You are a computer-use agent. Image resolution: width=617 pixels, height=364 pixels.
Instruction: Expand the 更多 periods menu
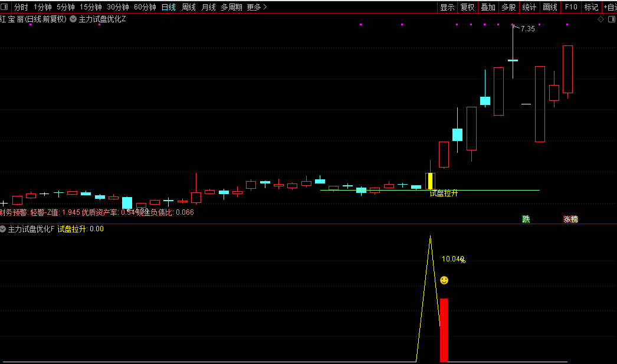[257, 7]
